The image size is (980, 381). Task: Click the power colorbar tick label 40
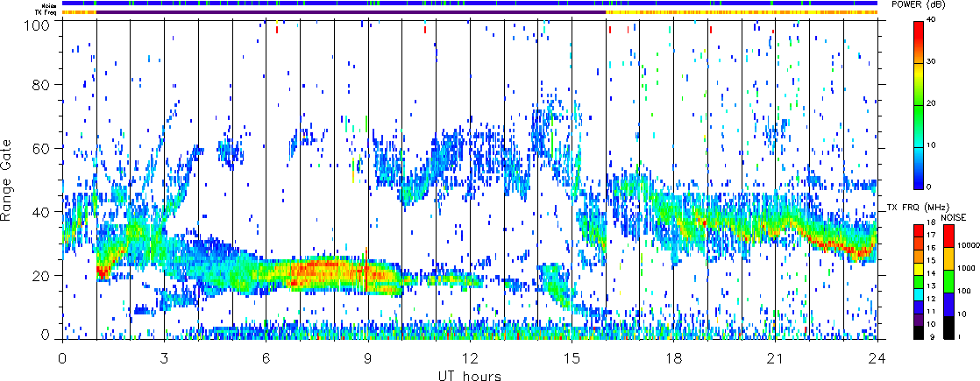pyautogui.click(x=932, y=19)
